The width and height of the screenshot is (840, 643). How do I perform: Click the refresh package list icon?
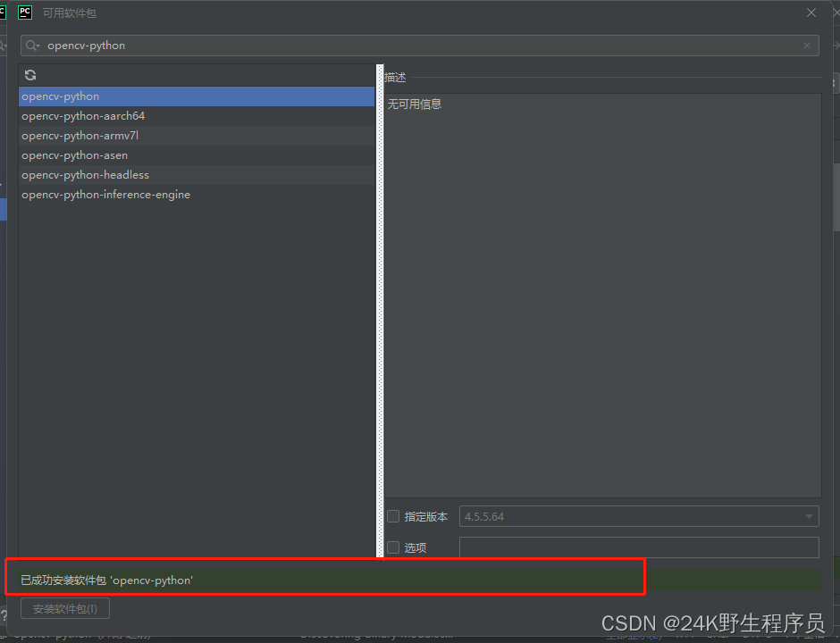30,76
